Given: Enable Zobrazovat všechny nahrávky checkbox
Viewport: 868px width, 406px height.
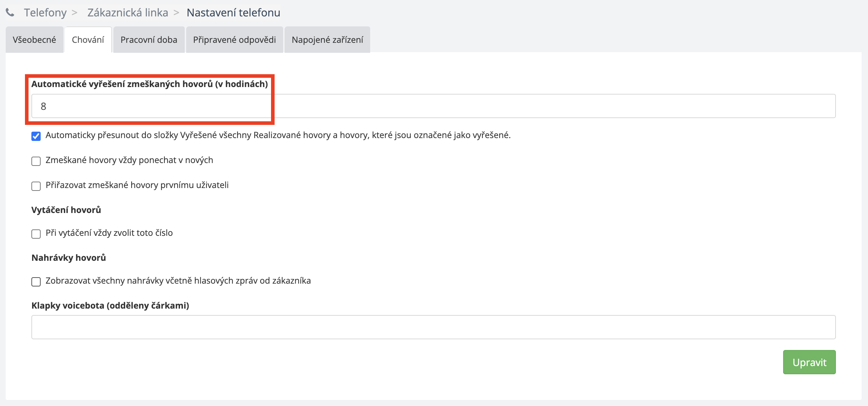Looking at the screenshot, I should 36,282.
